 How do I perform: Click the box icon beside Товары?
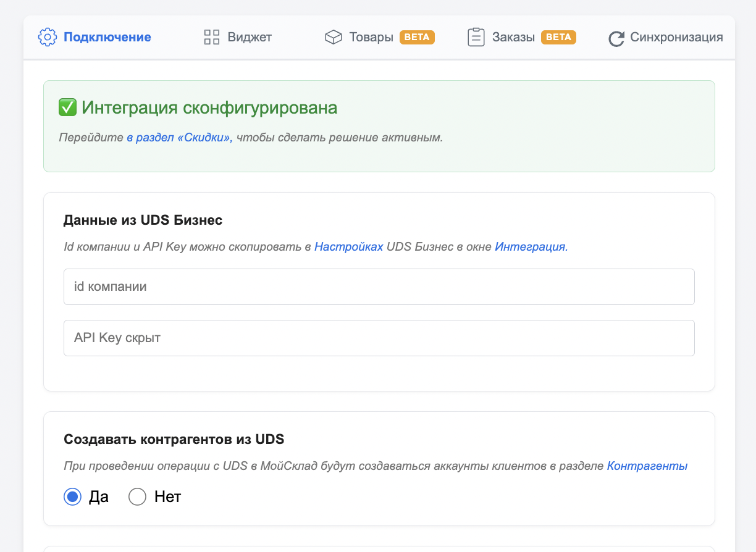click(x=334, y=37)
